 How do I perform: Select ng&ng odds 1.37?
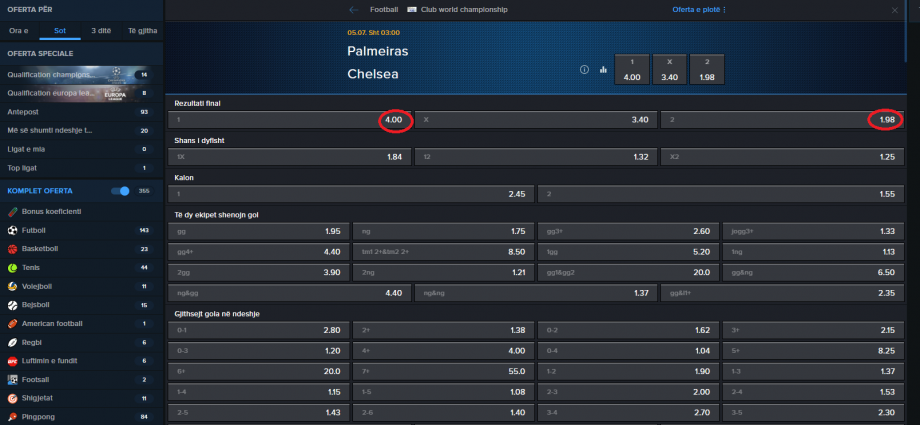pyautogui.click(x=535, y=293)
